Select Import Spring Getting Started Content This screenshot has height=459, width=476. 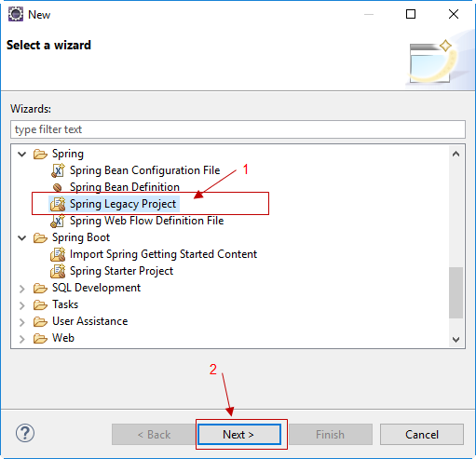(163, 254)
